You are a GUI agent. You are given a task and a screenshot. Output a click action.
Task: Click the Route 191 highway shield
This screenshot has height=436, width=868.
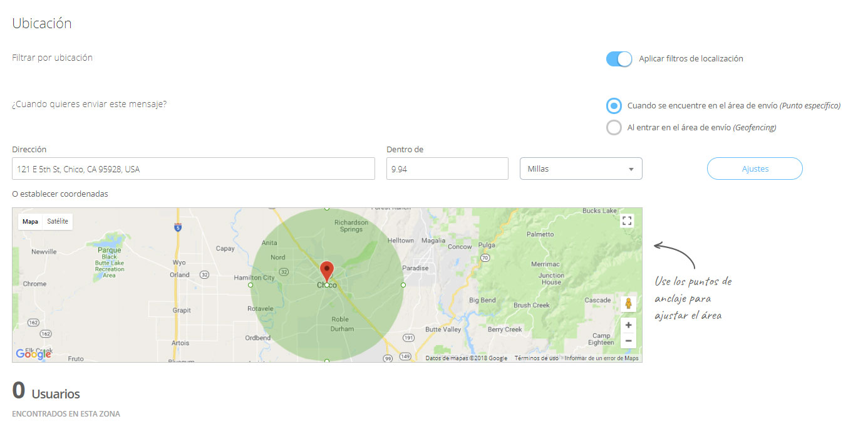click(408, 338)
